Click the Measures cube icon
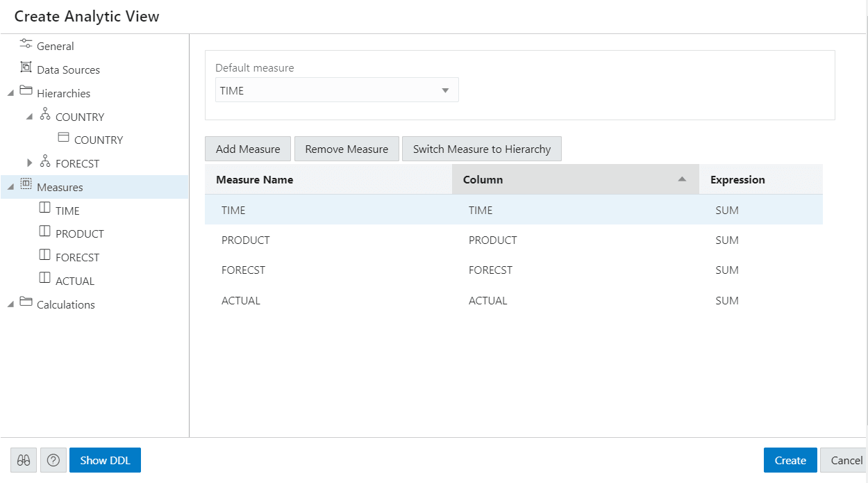The image size is (868, 483). tap(26, 186)
